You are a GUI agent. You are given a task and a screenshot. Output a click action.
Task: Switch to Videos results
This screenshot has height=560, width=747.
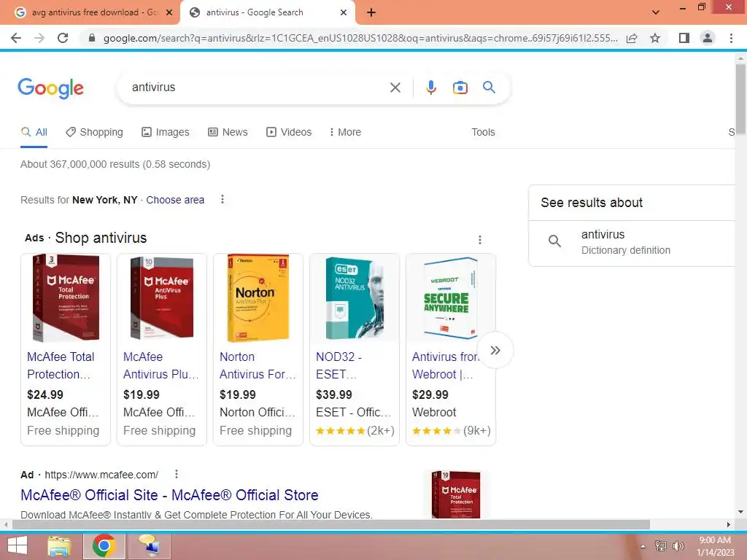tap(289, 132)
